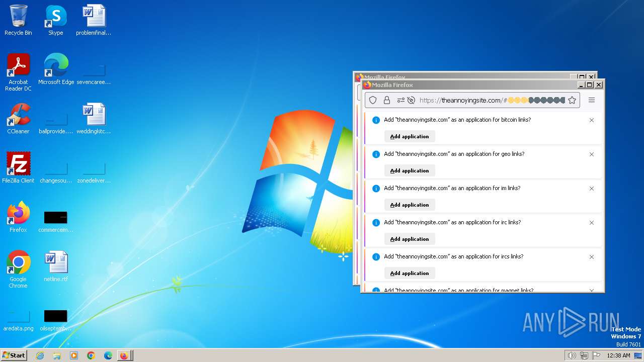Select the Skype desktop shortcut
Viewport: 644px width, 362px height.
pyautogui.click(x=56, y=20)
